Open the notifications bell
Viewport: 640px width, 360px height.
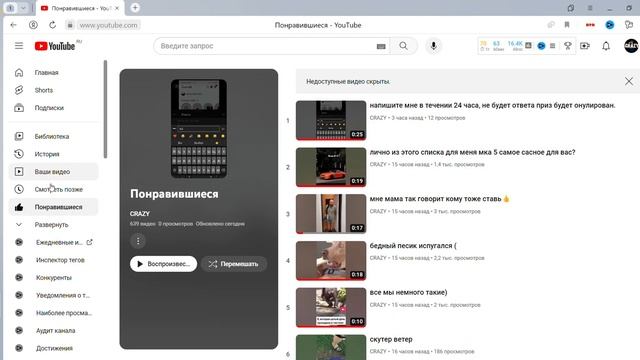click(x=606, y=46)
